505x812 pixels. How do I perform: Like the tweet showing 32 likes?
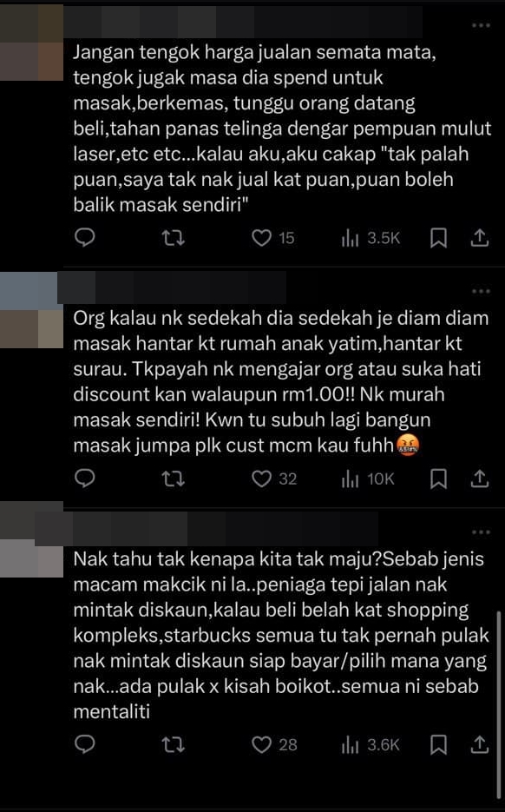click(x=273, y=479)
